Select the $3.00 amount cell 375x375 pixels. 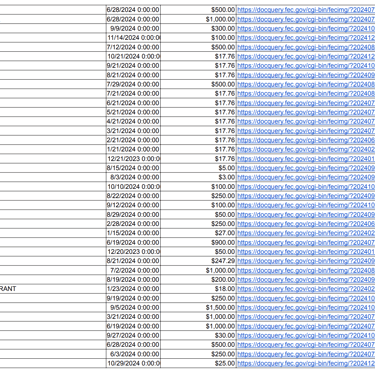pyautogui.click(x=199, y=177)
